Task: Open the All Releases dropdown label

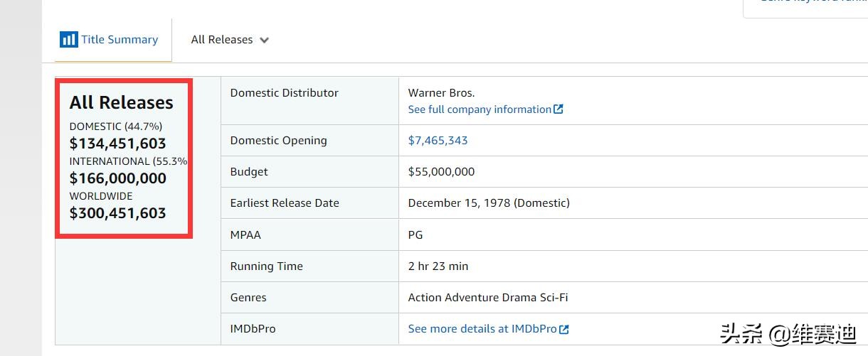Action: (221, 40)
